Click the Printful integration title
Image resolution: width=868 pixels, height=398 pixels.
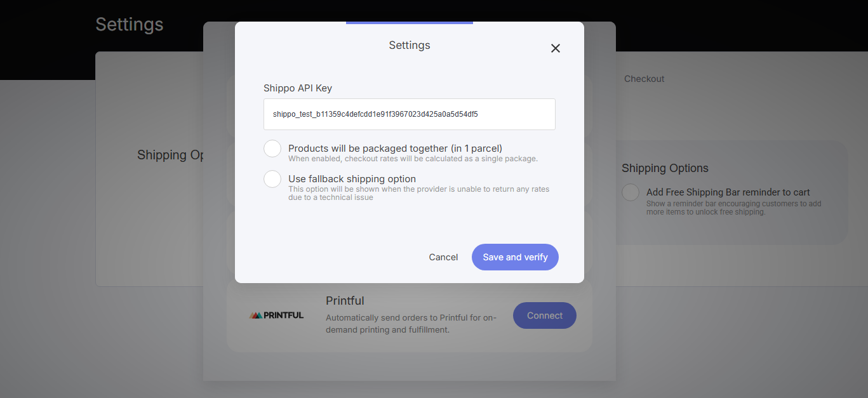[345, 301]
